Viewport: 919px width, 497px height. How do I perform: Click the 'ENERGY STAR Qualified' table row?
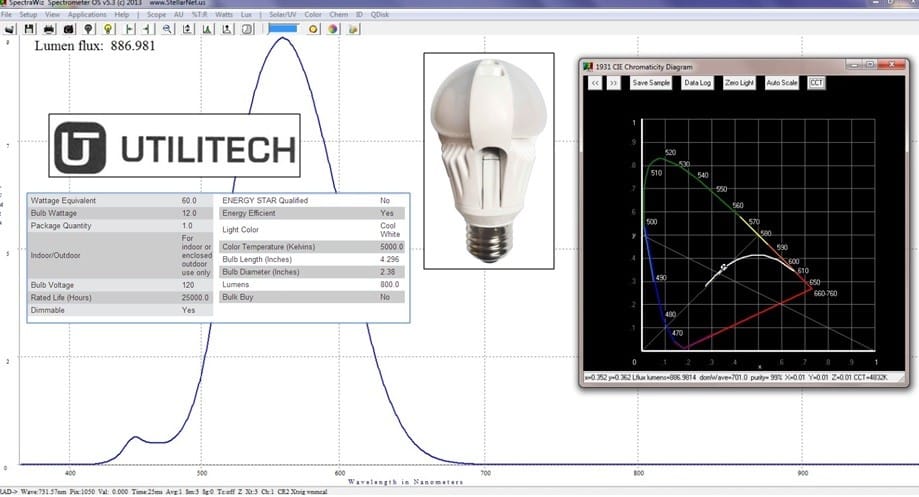coord(312,200)
